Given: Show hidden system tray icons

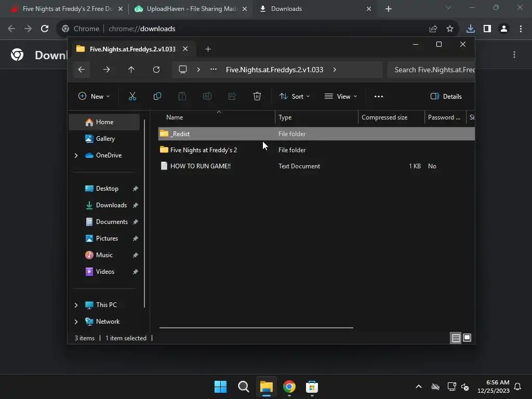Looking at the screenshot, I should (x=419, y=387).
